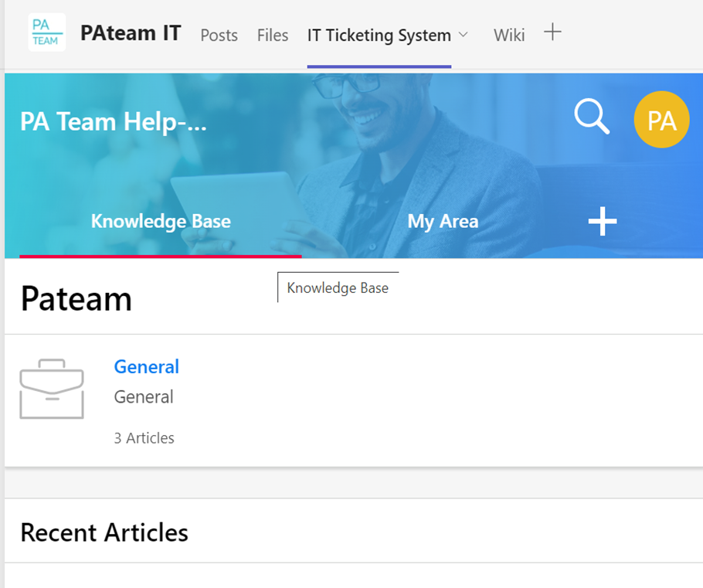
Task: Select the IT Ticketing System tab
Action: (379, 36)
